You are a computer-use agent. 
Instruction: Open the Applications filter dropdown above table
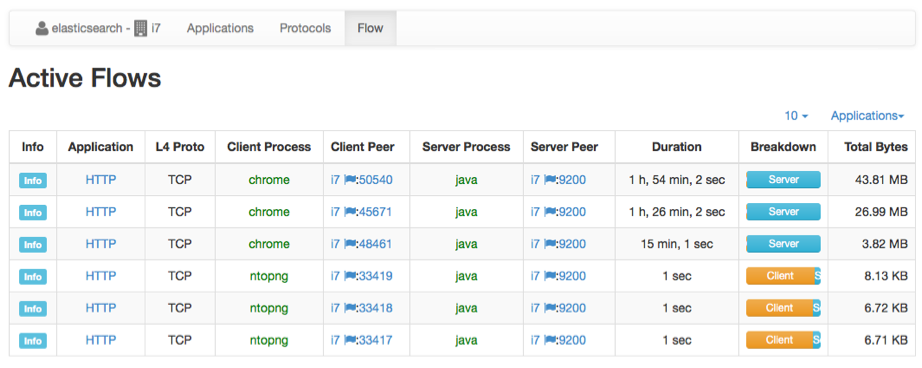pos(867,116)
